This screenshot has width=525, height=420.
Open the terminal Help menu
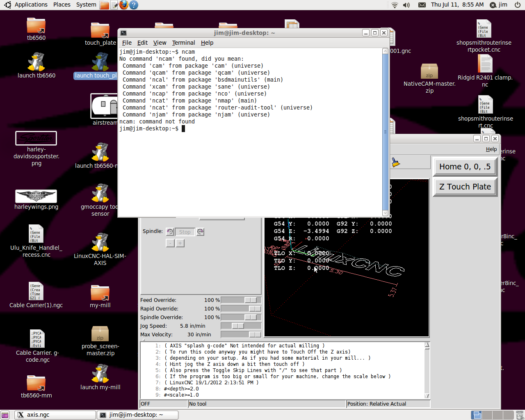coord(207,43)
